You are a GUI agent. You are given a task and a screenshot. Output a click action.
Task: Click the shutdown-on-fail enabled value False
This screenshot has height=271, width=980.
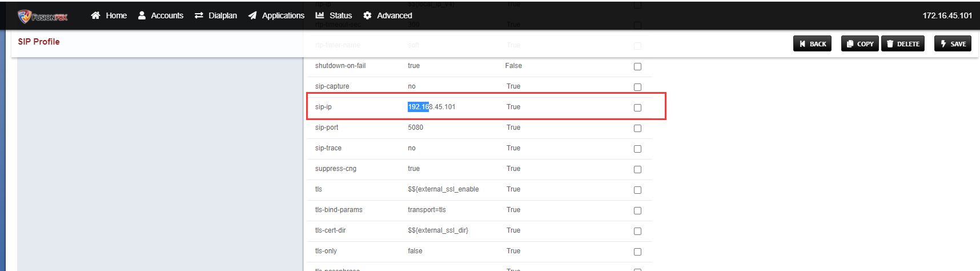pyautogui.click(x=513, y=66)
